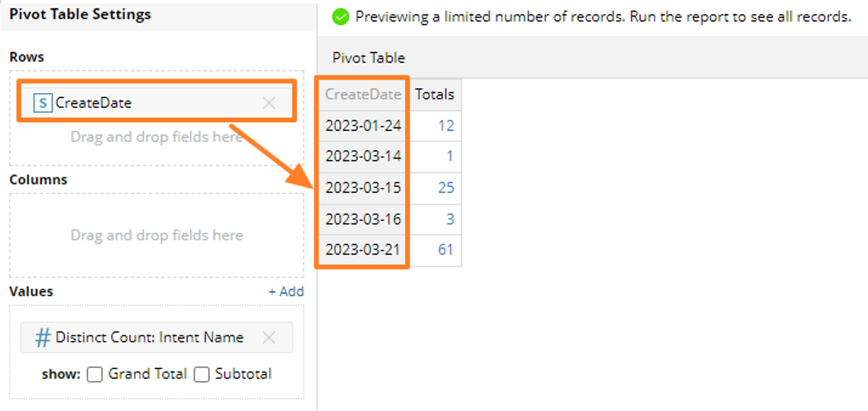Select the 2023-01-24 row cell
This screenshot has width=868, height=411.
click(x=363, y=125)
